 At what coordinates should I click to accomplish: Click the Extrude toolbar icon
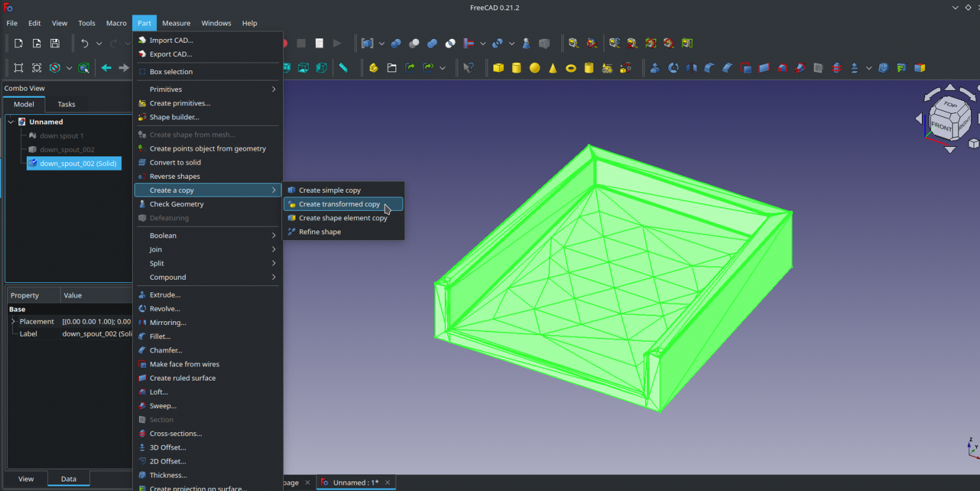[x=655, y=68]
